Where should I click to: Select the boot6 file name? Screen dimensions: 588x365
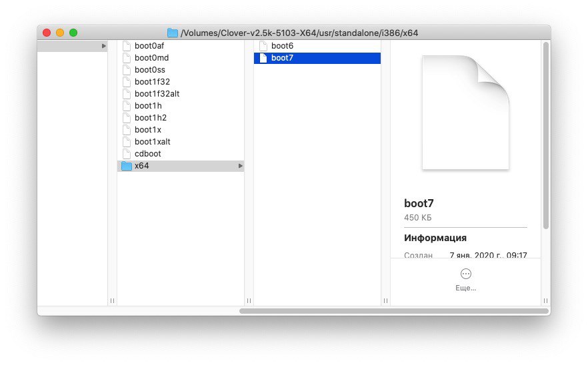click(282, 46)
